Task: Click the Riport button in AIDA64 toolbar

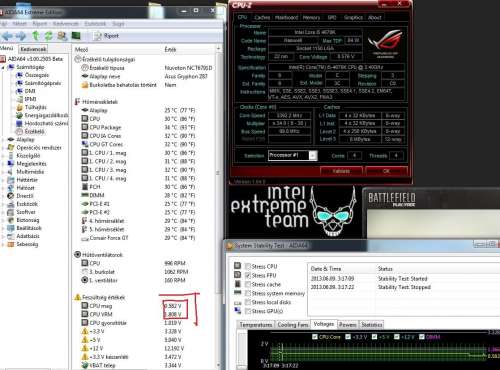Action: coord(107,36)
